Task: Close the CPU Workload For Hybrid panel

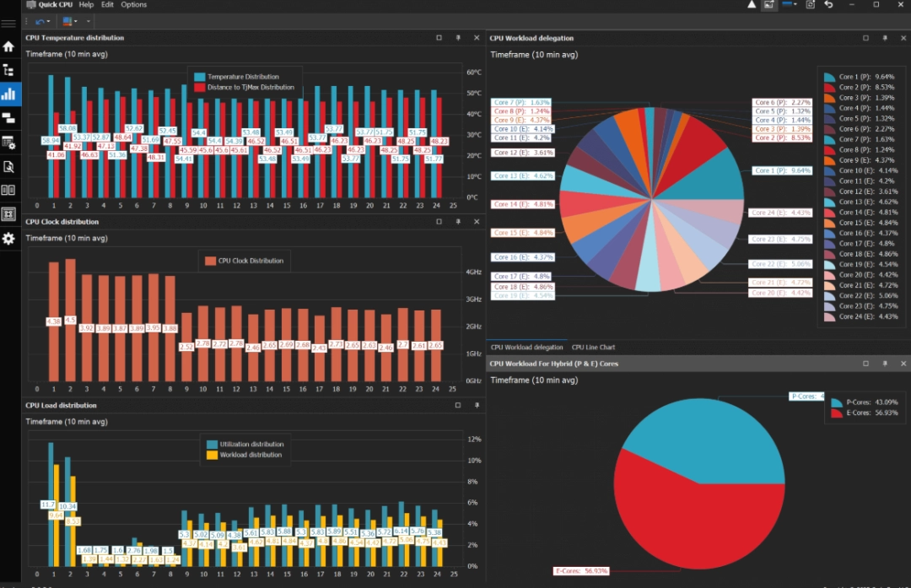Action: pos(903,364)
